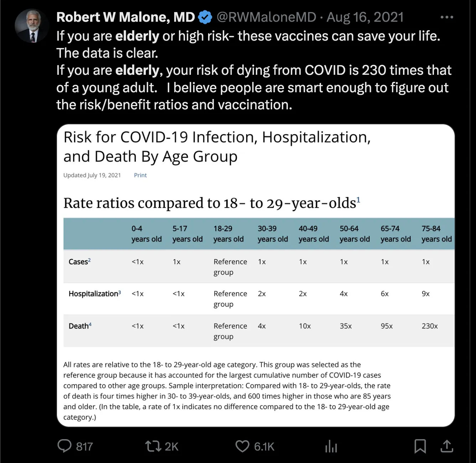Click the Print link in image

[140, 175]
